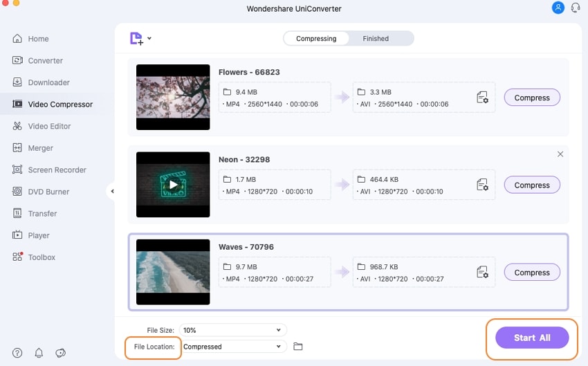Open compression settings for Neon - 32298
Image resolution: width=588 pixels, height=366 pixels.
coord(482,185)
